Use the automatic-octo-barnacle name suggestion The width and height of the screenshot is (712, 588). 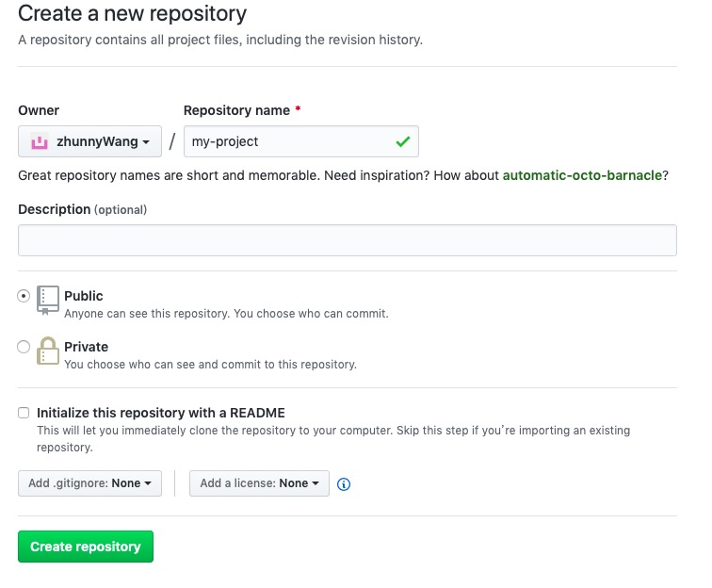(x=582, y=175)
